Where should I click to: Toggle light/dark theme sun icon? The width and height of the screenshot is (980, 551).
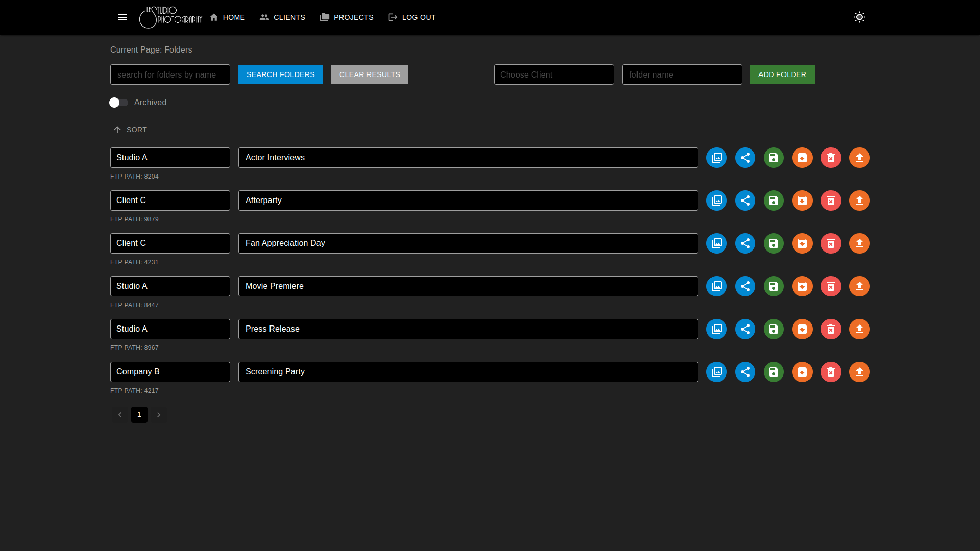coord(859,17)
